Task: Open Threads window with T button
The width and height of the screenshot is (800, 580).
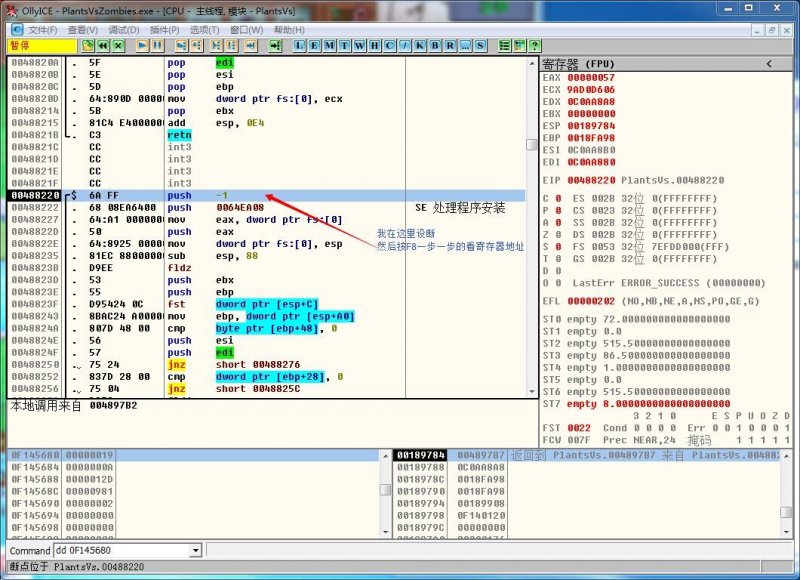Action: tap(344, 46)
